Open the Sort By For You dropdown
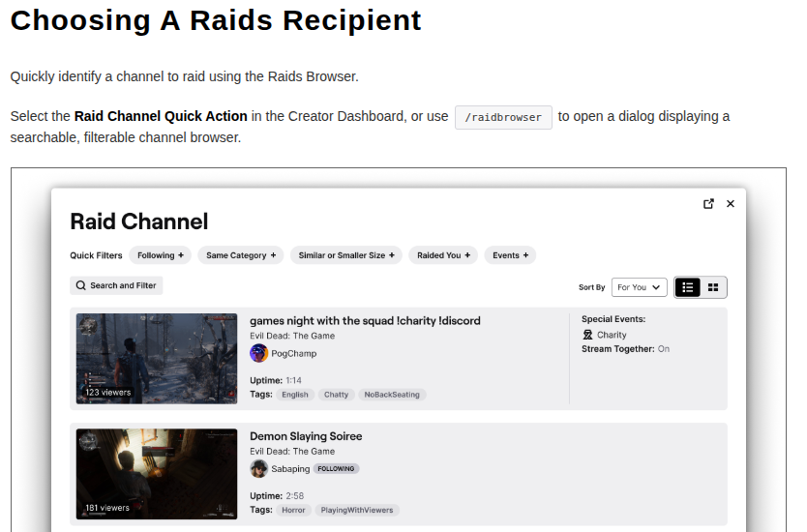Screen dimensions: 807x532 tap(640, 287)
